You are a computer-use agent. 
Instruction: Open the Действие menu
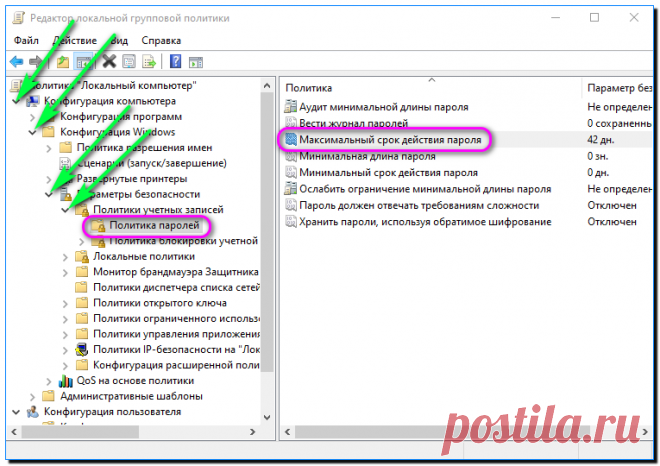click(x=75, y=40)
